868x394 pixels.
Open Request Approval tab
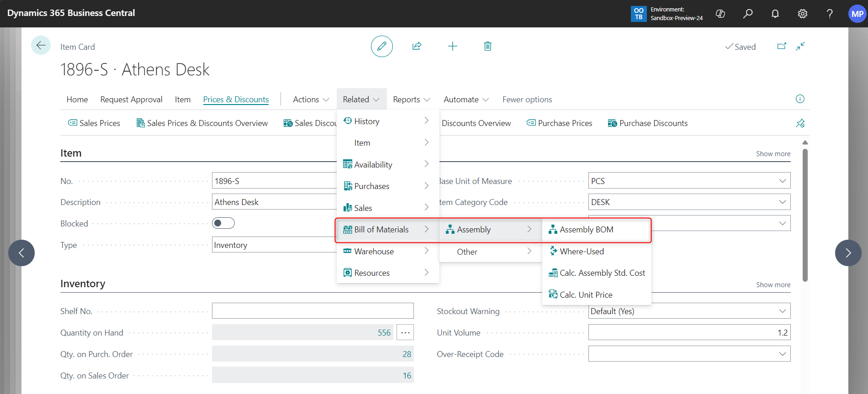tap(132, 100)
